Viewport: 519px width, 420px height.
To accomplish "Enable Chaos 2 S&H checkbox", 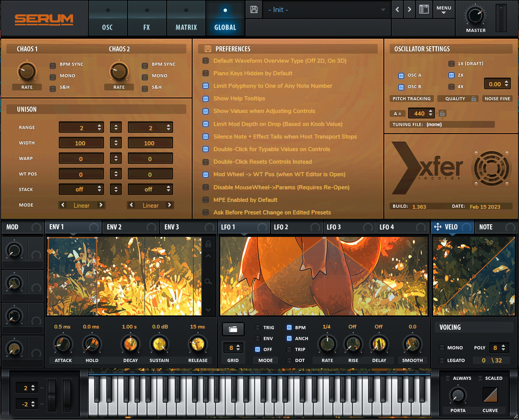I will pyautogui.click(x=144, y=89).
